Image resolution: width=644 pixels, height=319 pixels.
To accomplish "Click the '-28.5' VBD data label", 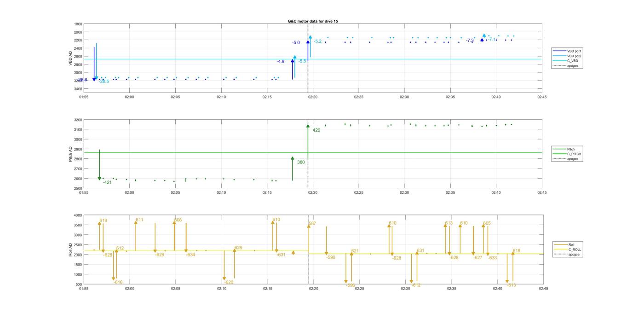I will pos(104,81).
